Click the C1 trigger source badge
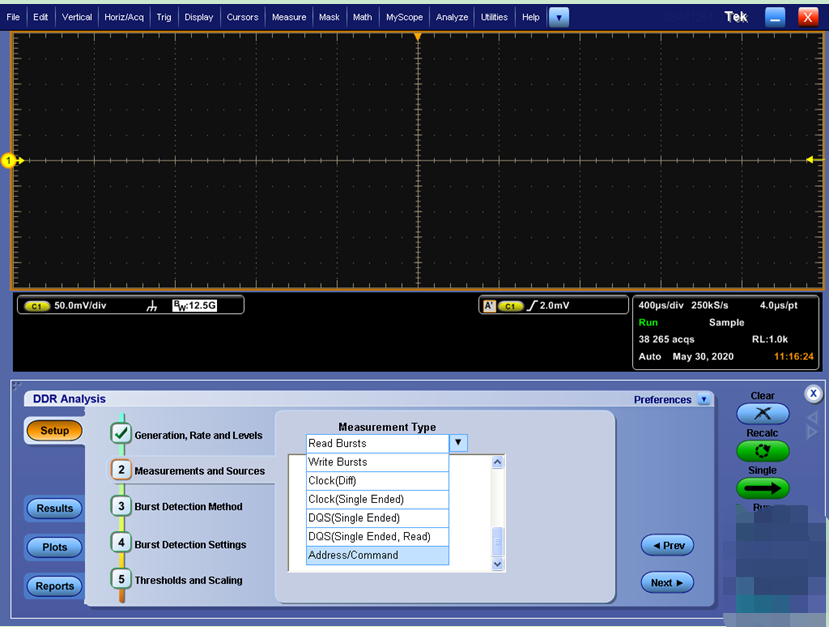 point(510,306)
